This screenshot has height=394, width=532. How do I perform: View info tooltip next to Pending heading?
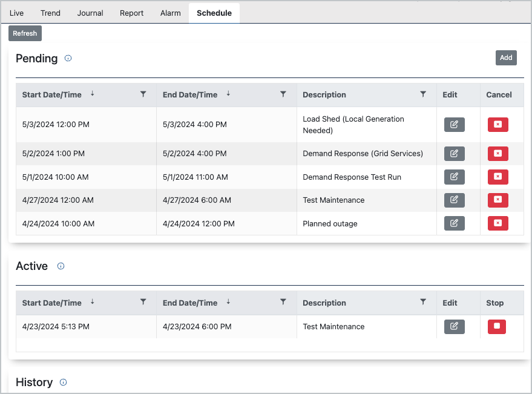pyautogui.click(x=68, y=58)
